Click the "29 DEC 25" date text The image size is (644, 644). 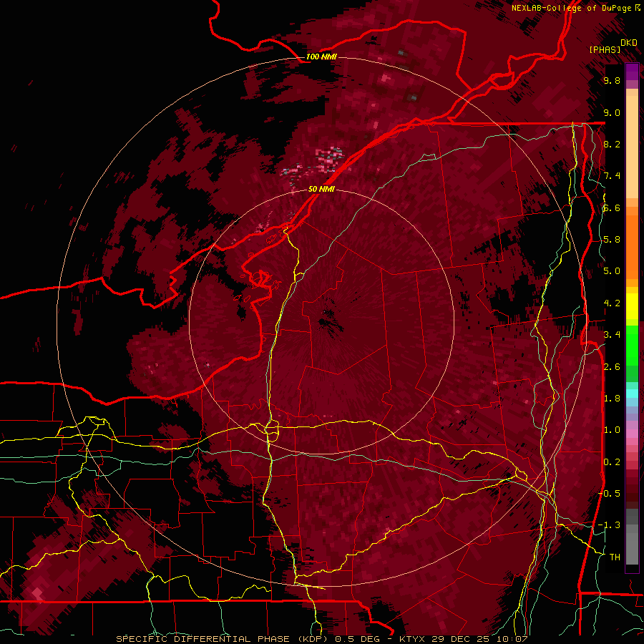click(462, 639)
